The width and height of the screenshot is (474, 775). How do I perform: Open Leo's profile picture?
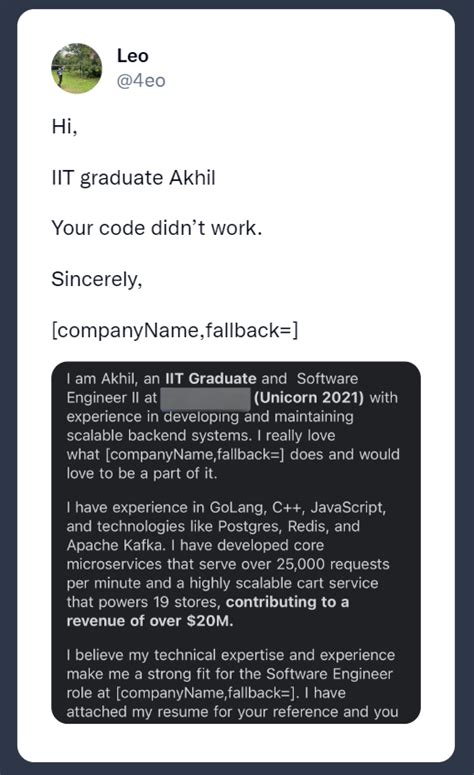pyautogui.click(x=77, y=68)
